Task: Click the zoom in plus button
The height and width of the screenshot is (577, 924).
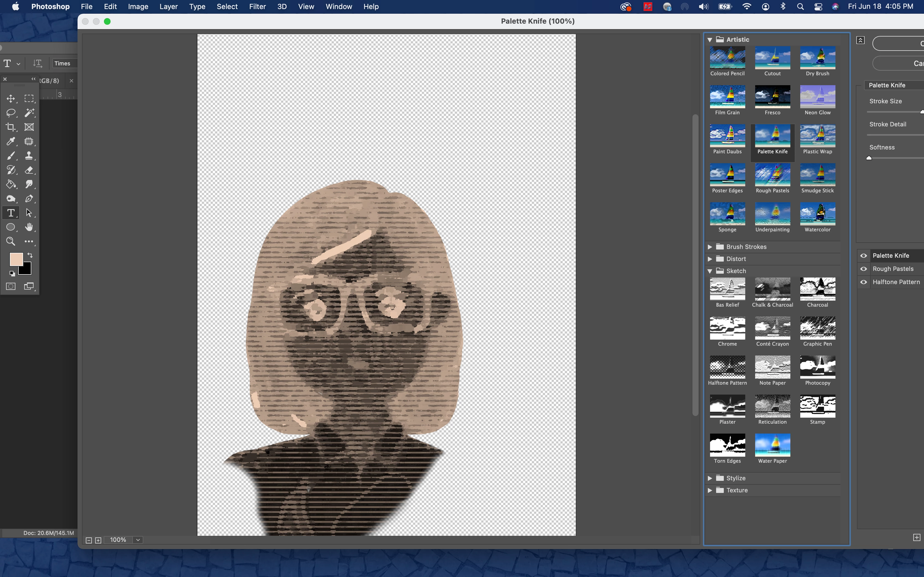Action: pyautogui.click(x=98, y=540)
